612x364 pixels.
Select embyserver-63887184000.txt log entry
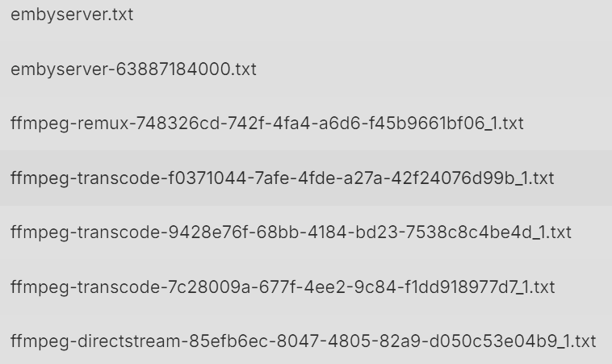[x=306, y=69]
